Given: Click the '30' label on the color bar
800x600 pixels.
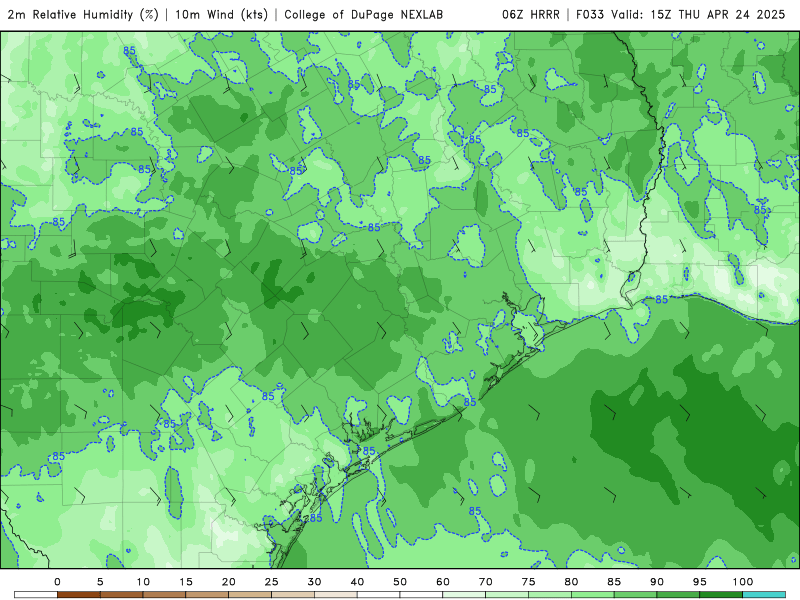Looking at the screenshot, I should click(x=314, y=582).
